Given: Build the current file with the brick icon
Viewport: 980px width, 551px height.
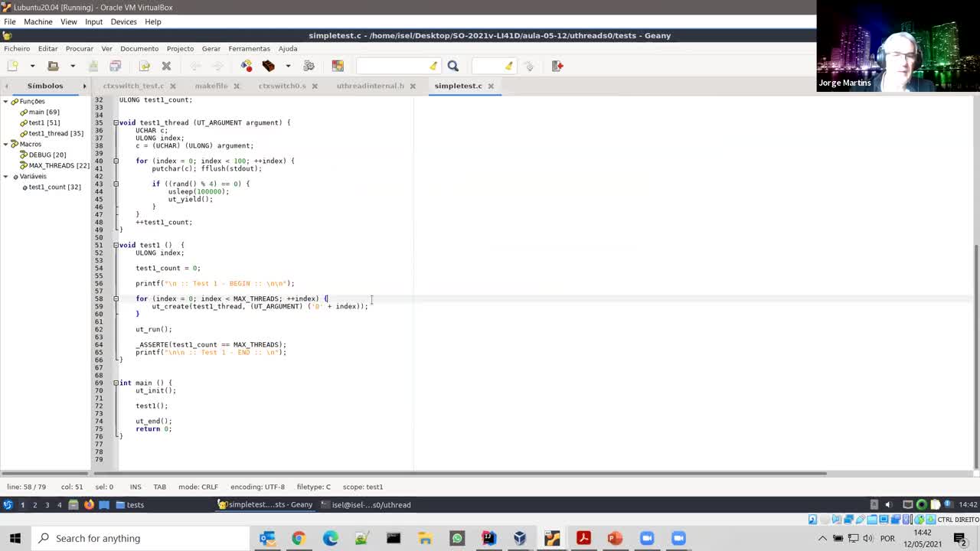Looking at the screenshot, I should pos(268,66).
